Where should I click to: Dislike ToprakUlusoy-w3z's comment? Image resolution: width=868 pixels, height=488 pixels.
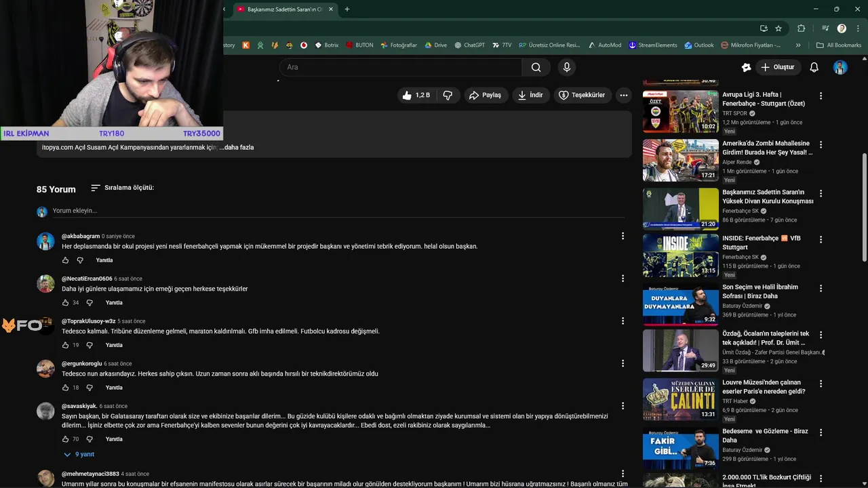(x=90, y=345)
